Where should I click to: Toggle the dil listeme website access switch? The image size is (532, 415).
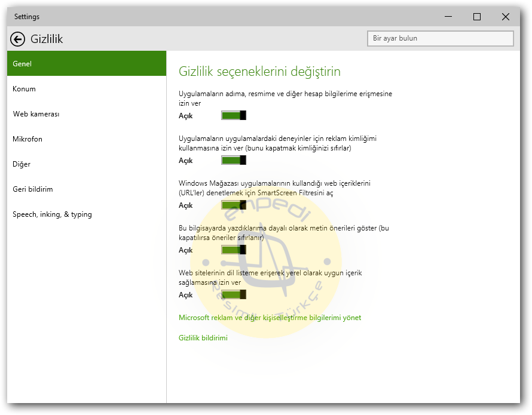coord(234,294)
